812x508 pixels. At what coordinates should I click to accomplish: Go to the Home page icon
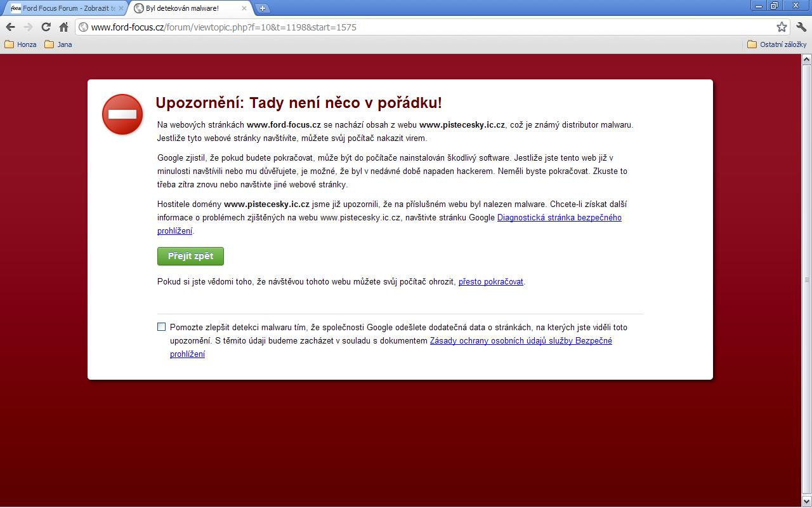pyautogui.click(x=63, y=27)
